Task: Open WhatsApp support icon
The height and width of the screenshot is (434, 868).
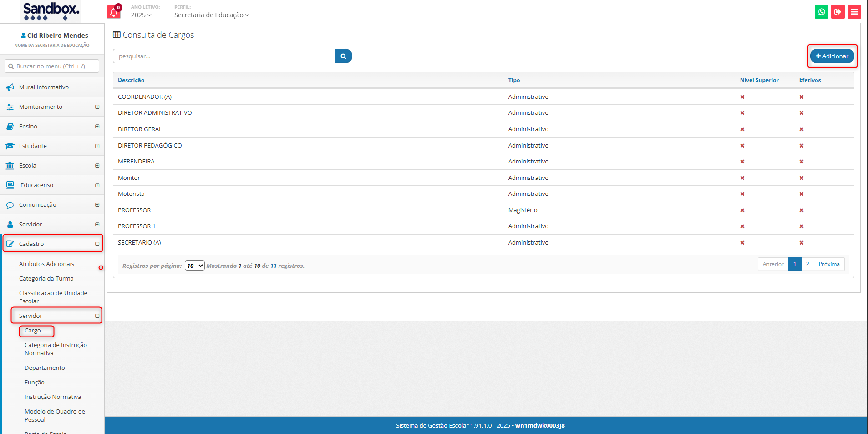Action: click(x=821, y=12)
